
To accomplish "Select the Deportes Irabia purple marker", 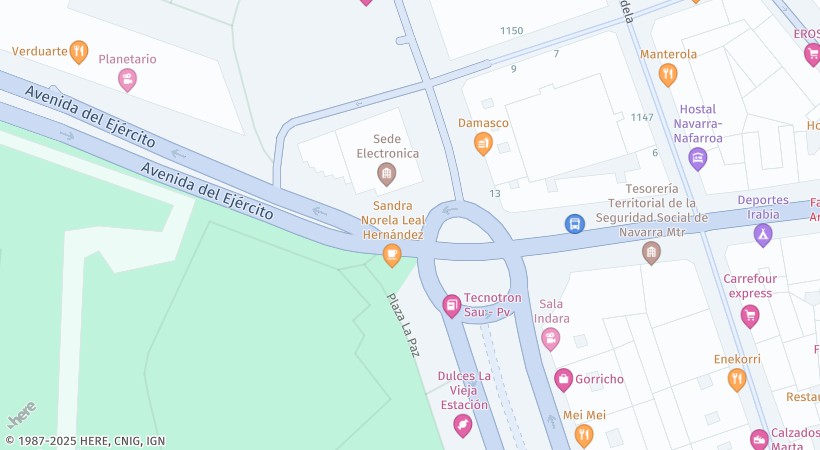I will click(x=763, y=235).
